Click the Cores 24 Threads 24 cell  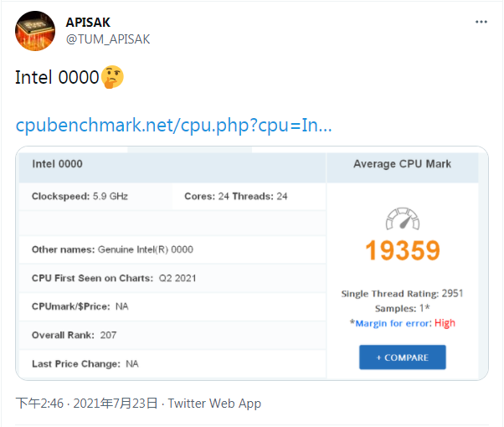tap(249, 197)
